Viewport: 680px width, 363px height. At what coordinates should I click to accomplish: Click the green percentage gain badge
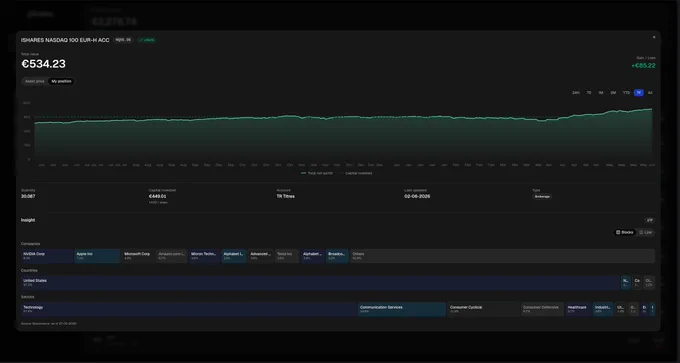click(147, 40)
